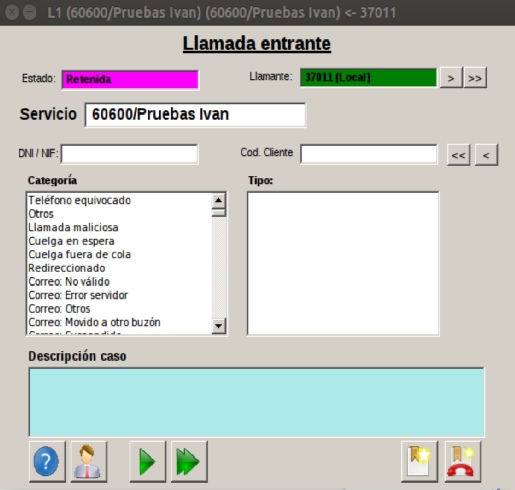Focus the DNI / NIF input field
This screenshot has height=490, width=515.
[x=130, y=154]
